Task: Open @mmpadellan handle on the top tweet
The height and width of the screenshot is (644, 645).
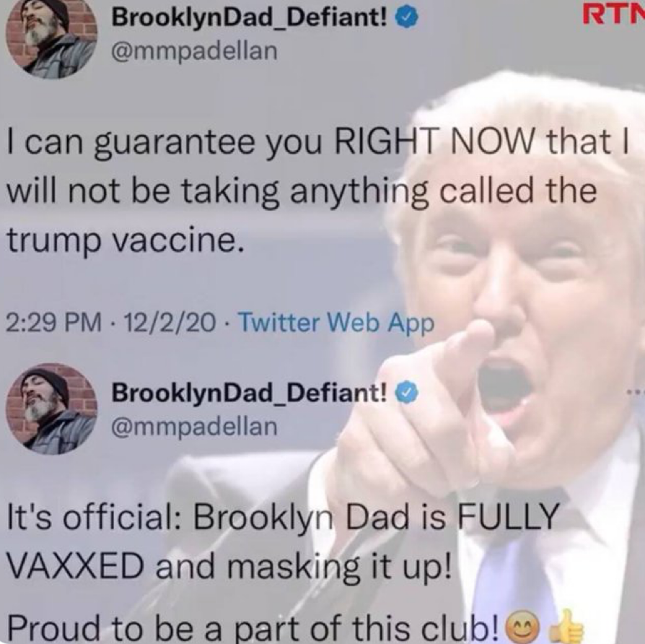Action: click(x=195, y=51)
